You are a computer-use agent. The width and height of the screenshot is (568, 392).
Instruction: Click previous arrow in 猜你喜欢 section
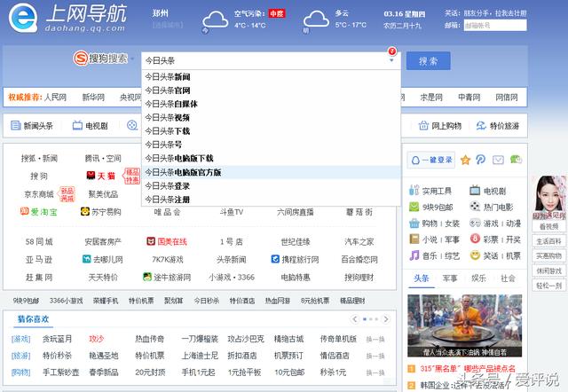(355, 319)
